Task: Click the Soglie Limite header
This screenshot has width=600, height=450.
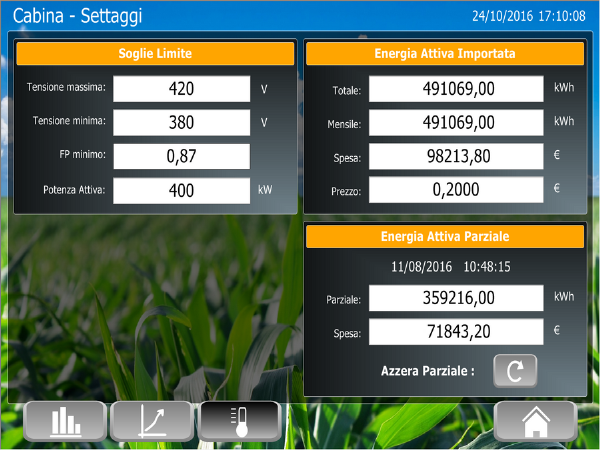Action: click(155, 54)
